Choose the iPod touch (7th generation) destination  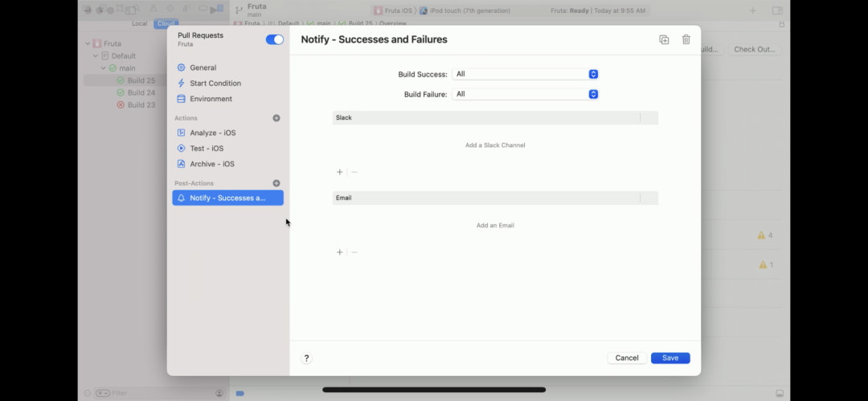(465, 10)
